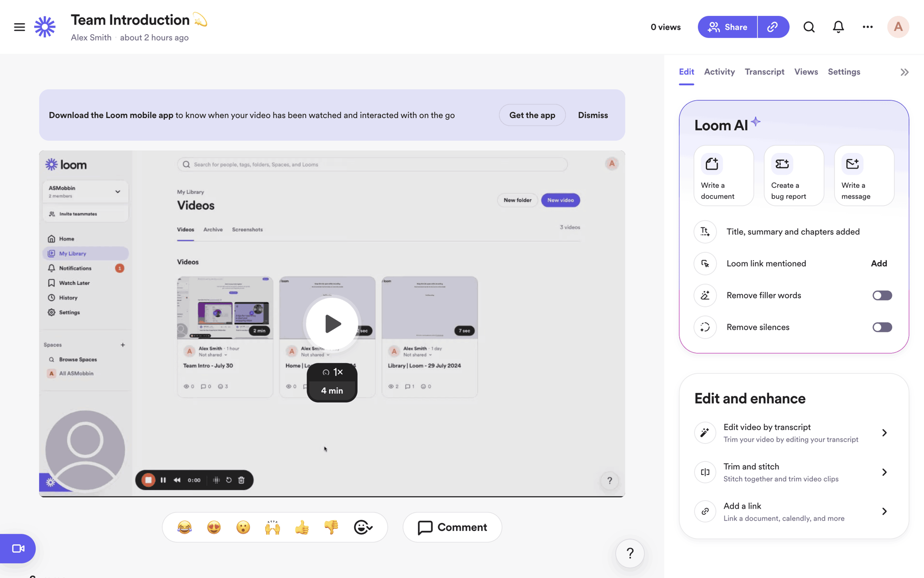Image resolution: width=924 pixels, height=578 pixels.
Task: Click the Loom logo in the header
Action: [x=45, y=27]
